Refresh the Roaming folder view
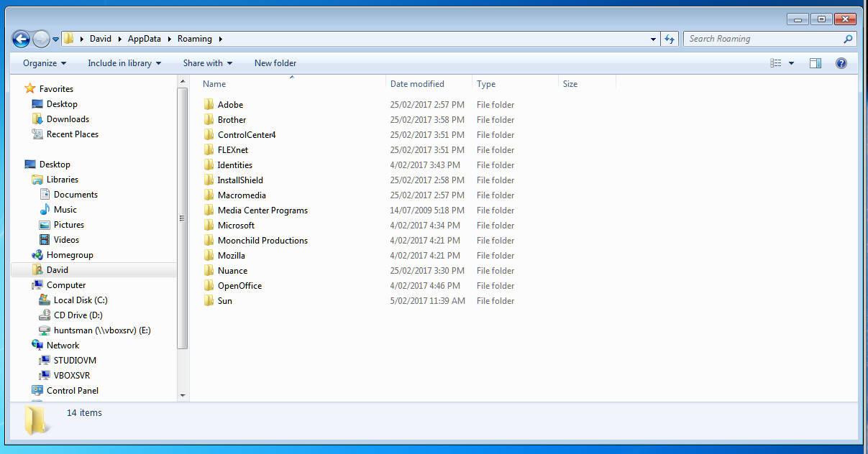Image resolution: width=868 pixels, height=454 pixels. point(670,39)
